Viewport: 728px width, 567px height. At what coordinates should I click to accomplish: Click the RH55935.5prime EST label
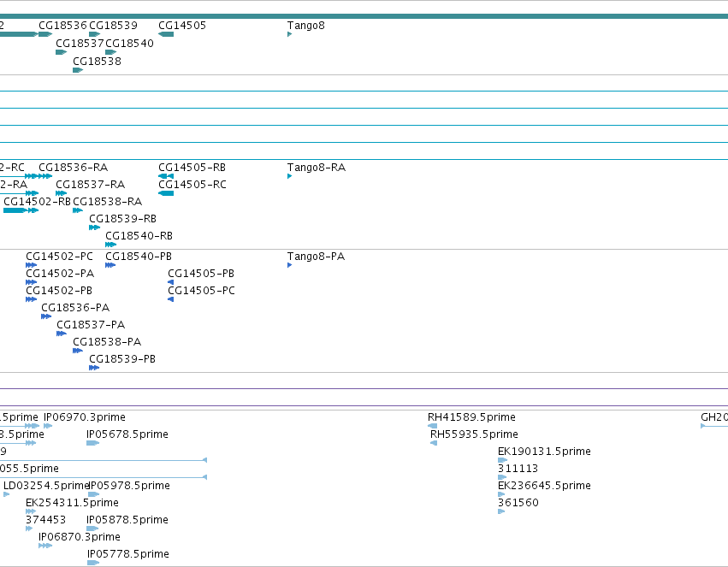tap(475, 434)
